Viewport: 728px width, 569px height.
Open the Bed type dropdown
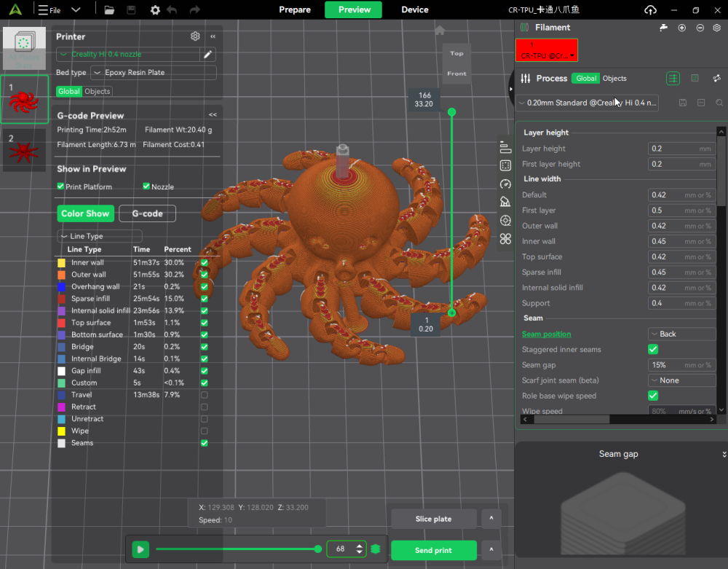154,73
